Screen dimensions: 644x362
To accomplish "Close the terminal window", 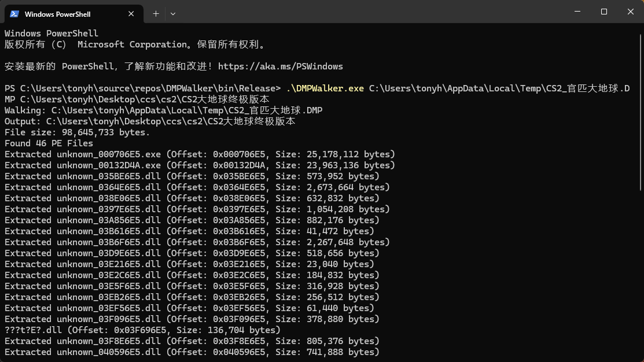I will click(x=631, y=12).
